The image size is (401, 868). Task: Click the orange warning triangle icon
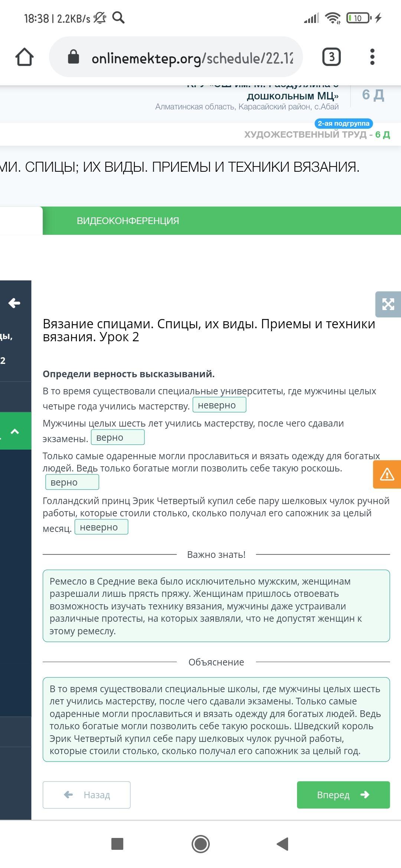coord(387,474)
